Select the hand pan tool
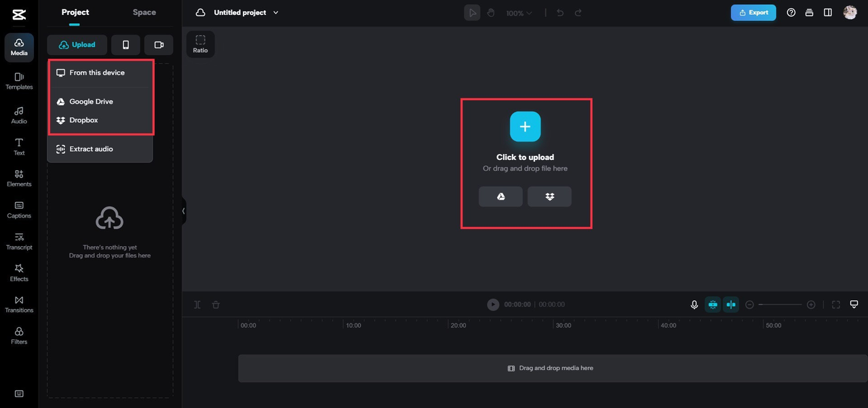Viewport: 868px width, 408px height. coord(491,13)
